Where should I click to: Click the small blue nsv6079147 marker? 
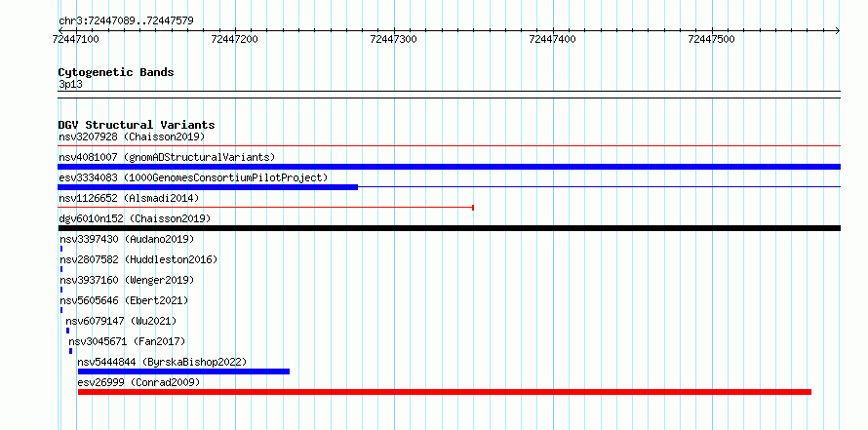(68, 331)
